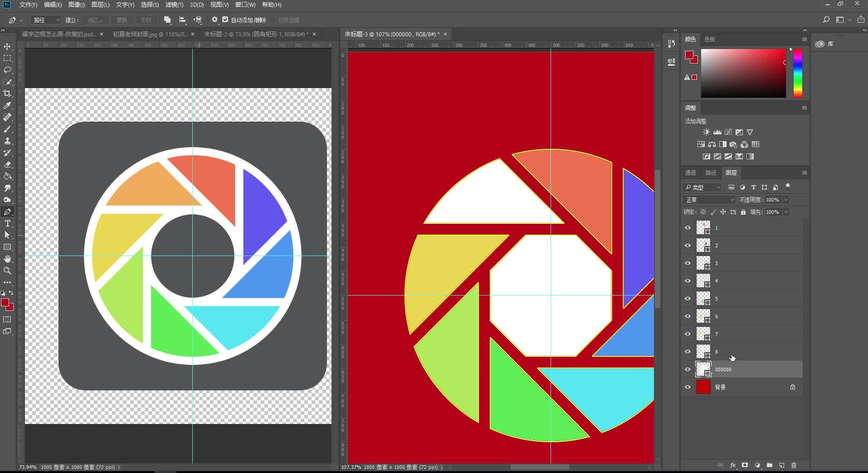The height and width of the screenshot is (473, 868).
Task: Add a Brightness/Contrast adjustment
Action: click(706, 132)
